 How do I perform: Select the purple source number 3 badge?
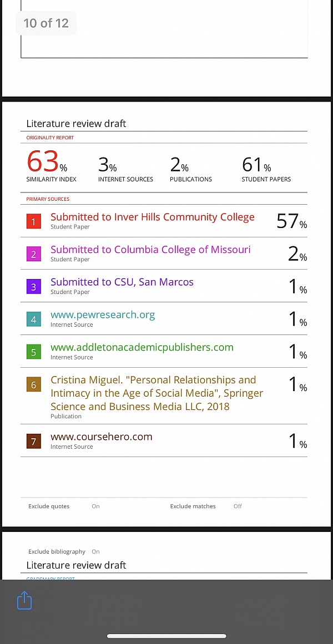(33, 287)
